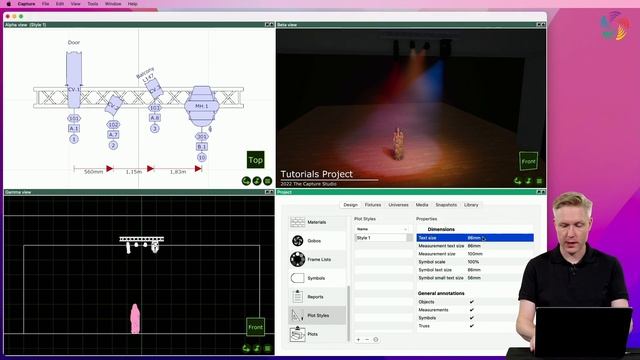This screenshot has width=640, height=360.
Task: Select the Symbol small text size row
Action: [475, 278]
